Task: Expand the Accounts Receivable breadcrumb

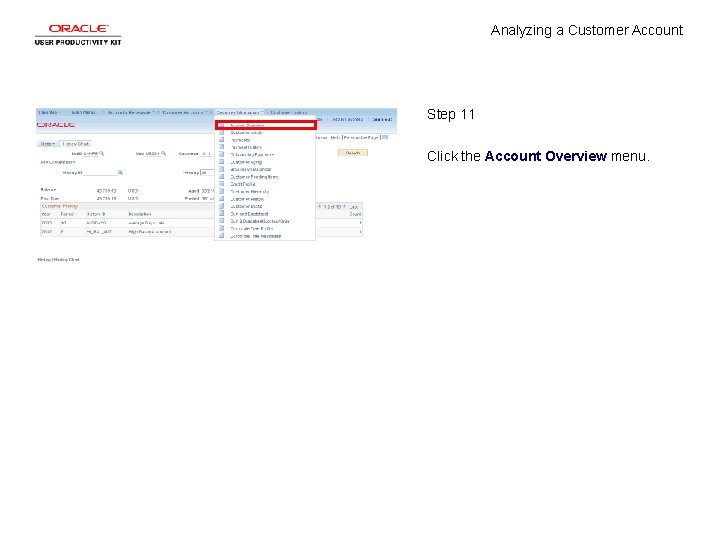Action: click(130, 112)
